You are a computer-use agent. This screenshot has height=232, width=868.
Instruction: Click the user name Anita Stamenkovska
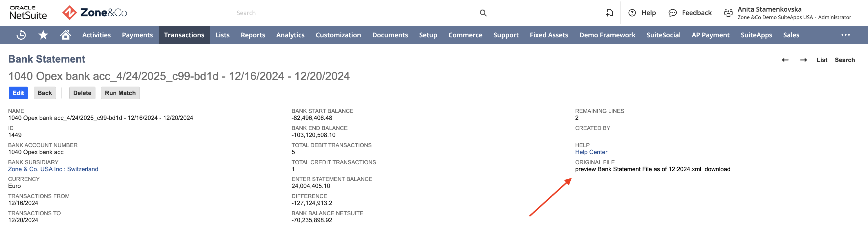769,10
